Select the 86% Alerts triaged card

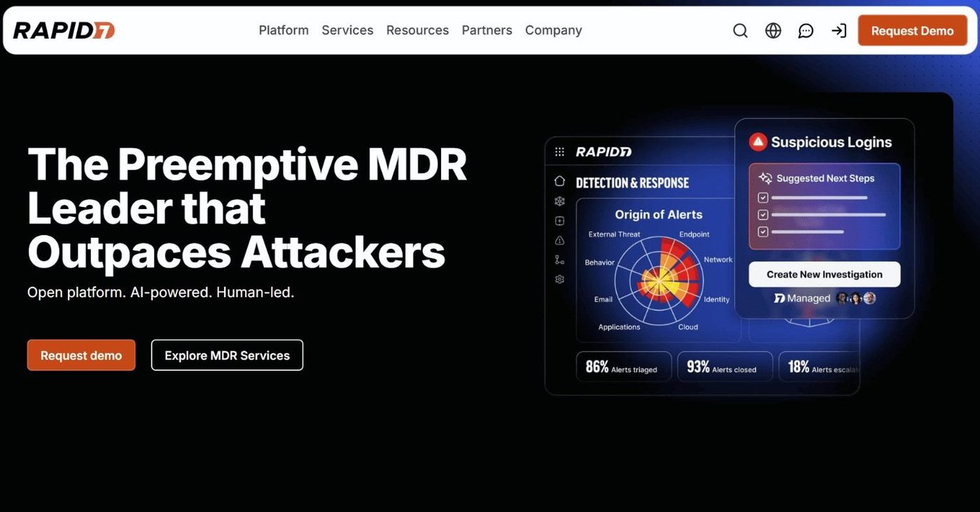tap(624, 367)
